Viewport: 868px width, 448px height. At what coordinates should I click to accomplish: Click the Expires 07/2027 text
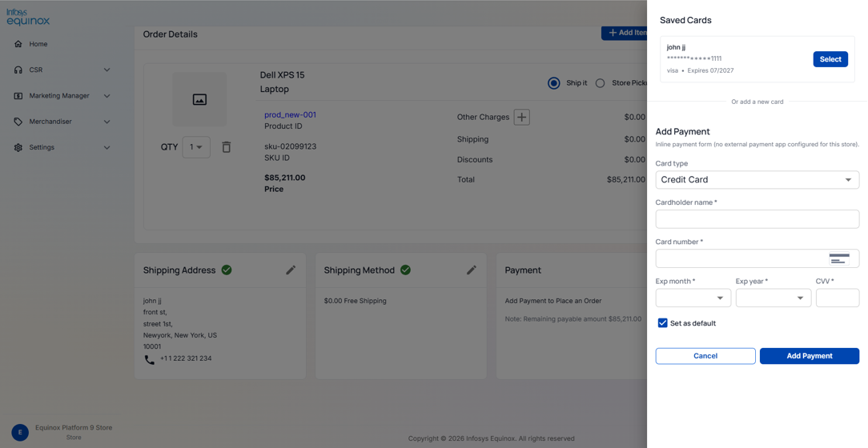[x=710, y=70]
